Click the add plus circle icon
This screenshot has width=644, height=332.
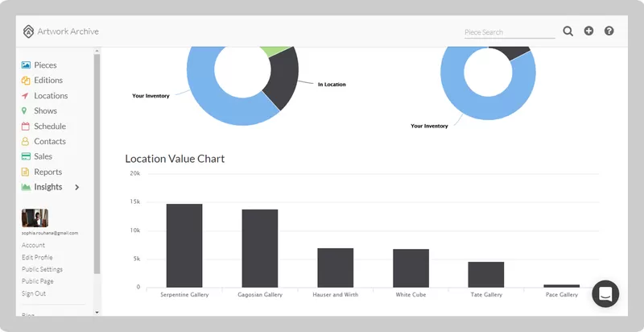pos(588,31)
